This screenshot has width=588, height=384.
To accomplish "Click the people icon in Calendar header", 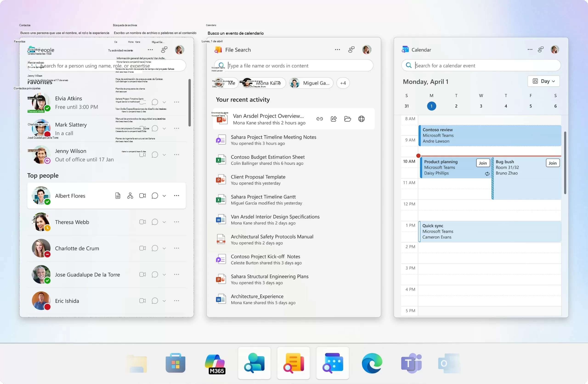I will (540, 49).
